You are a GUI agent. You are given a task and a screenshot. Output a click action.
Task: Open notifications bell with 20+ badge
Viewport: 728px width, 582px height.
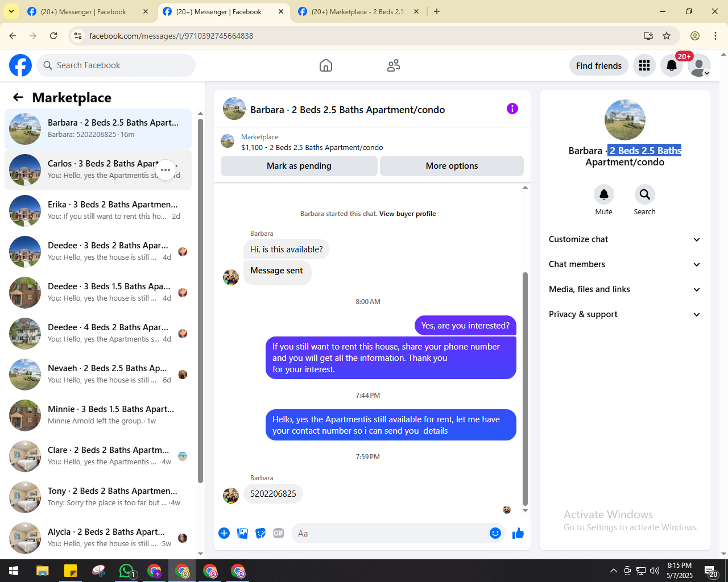[x=672, y=65]
